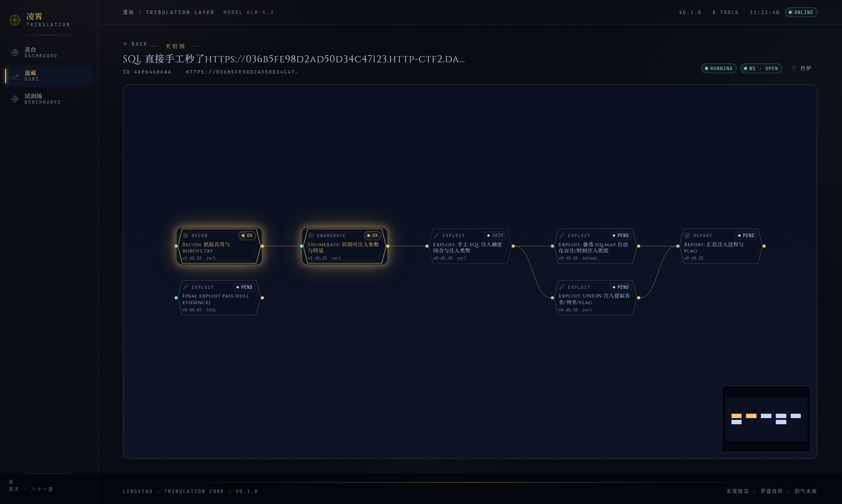Click the LINGXIAO · TRIBULATION CORE footer text
Screen dimensions: 842x504
click(x=190, y=491)
